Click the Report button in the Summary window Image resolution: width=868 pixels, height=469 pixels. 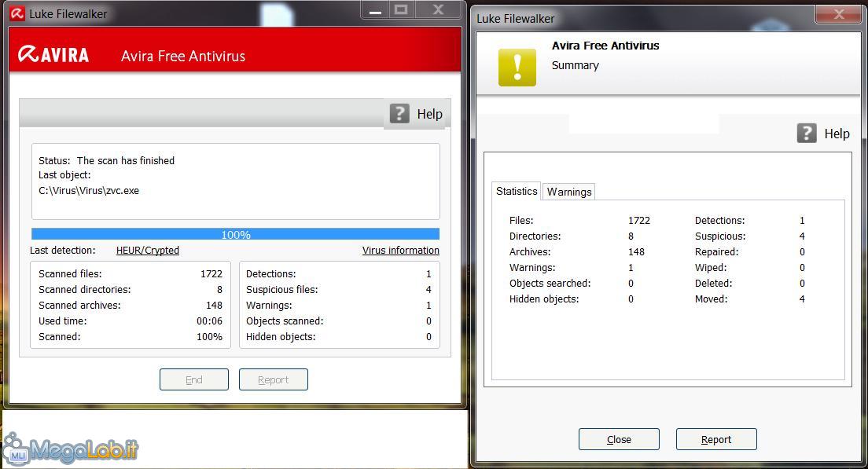716,439
